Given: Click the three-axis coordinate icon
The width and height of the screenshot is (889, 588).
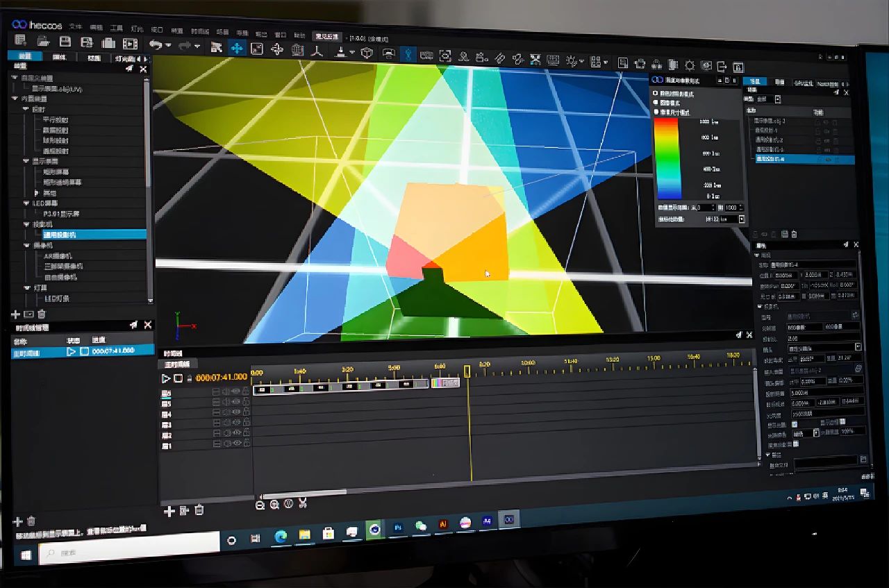Looking at the screenshot, I should [x=317, y=51].
